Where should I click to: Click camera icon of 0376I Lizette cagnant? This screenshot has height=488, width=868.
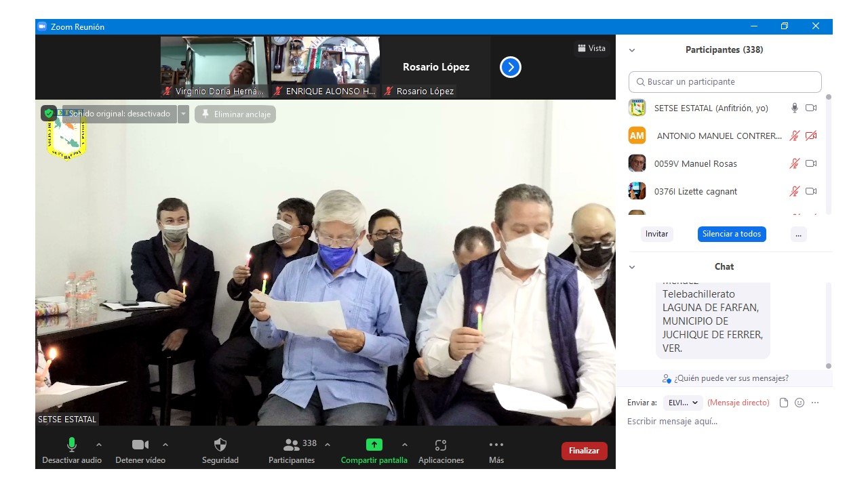(811, 191)
